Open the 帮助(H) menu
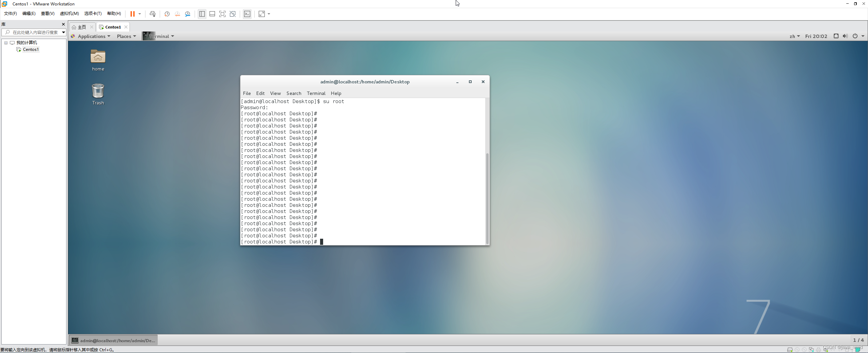The height and width of the screenshot is (353, 868). (x=114, y=14)
